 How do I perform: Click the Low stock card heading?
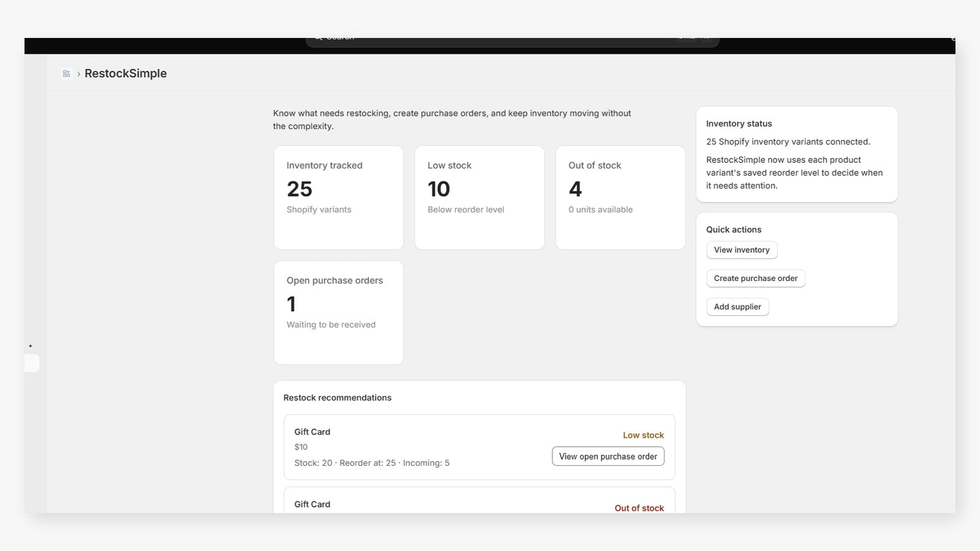pyautogui.click(x=450, y=165)
